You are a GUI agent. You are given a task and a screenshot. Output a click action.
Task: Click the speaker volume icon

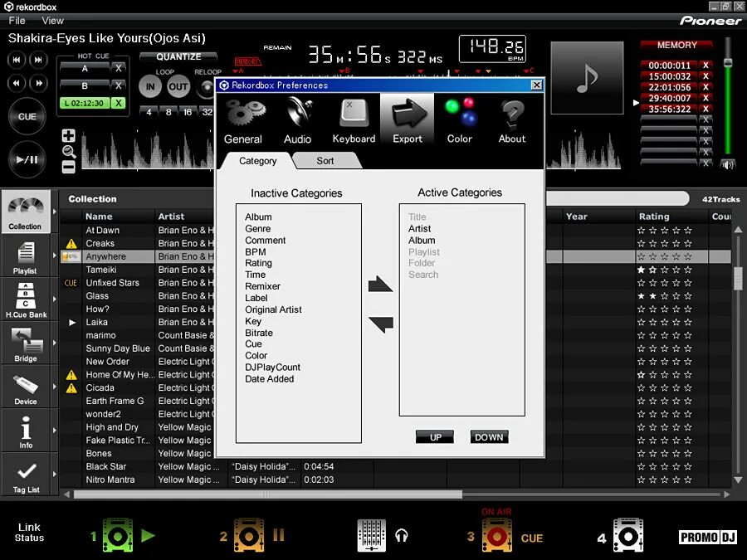(727, 165)
